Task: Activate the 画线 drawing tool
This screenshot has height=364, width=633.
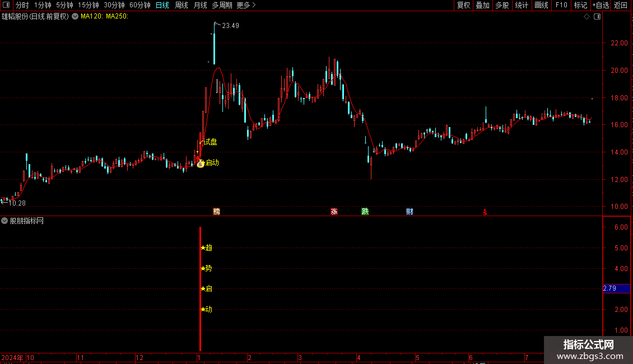Action: (x=541, y=5)
